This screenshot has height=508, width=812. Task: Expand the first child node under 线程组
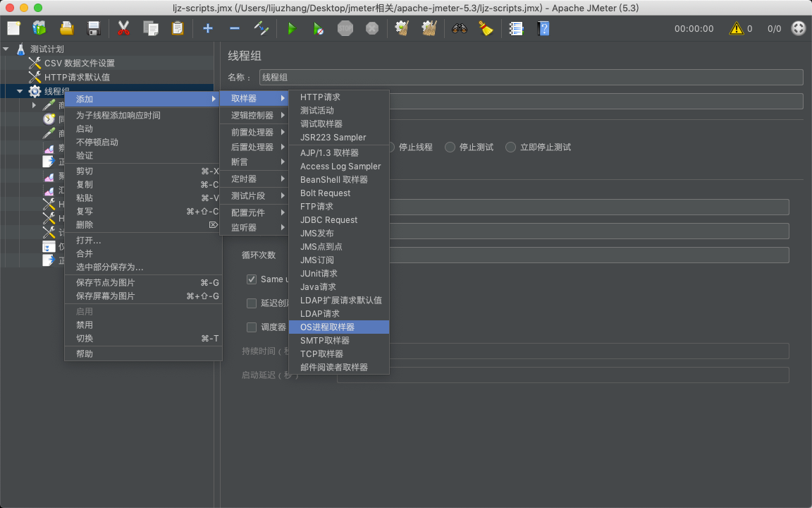(x=34, y=105)
